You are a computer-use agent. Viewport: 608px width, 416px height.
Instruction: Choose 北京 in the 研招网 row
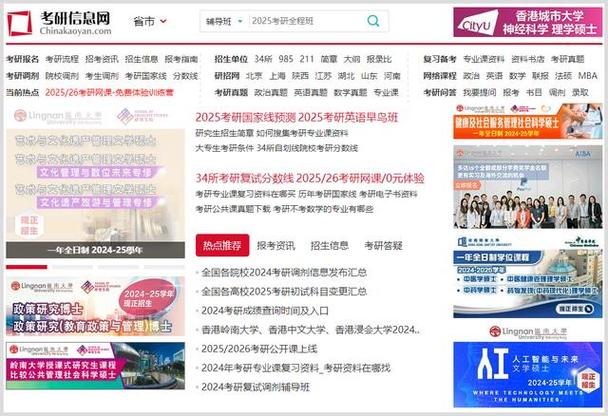[254, 76]
